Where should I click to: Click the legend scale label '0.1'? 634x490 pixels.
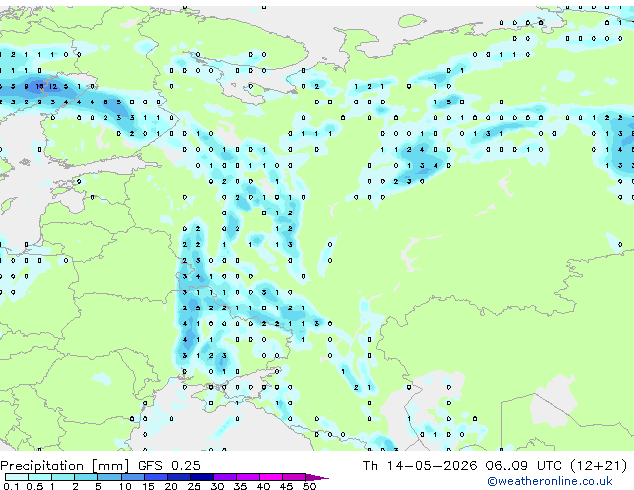pyautogui.click(x=11, y=486)
